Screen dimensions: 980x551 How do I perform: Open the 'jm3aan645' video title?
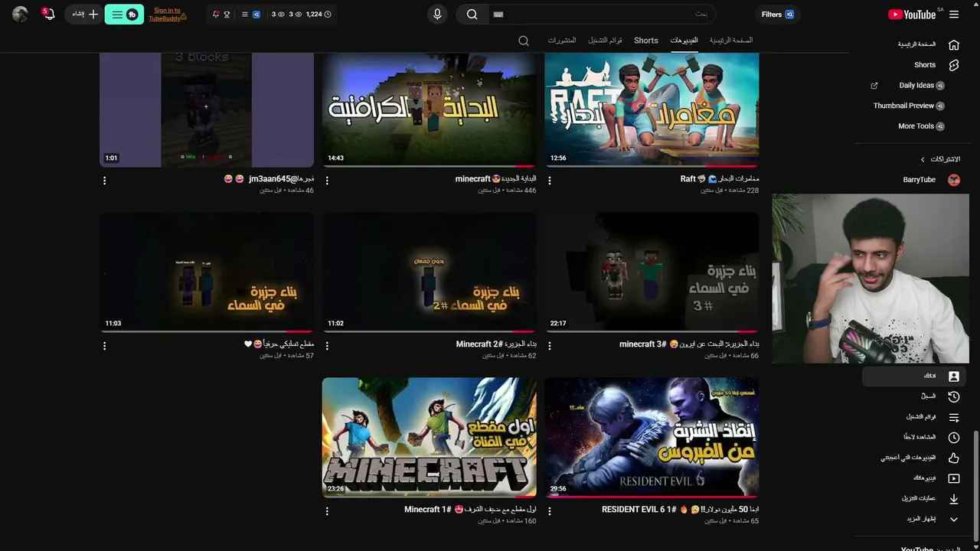[x=269, y=179]
